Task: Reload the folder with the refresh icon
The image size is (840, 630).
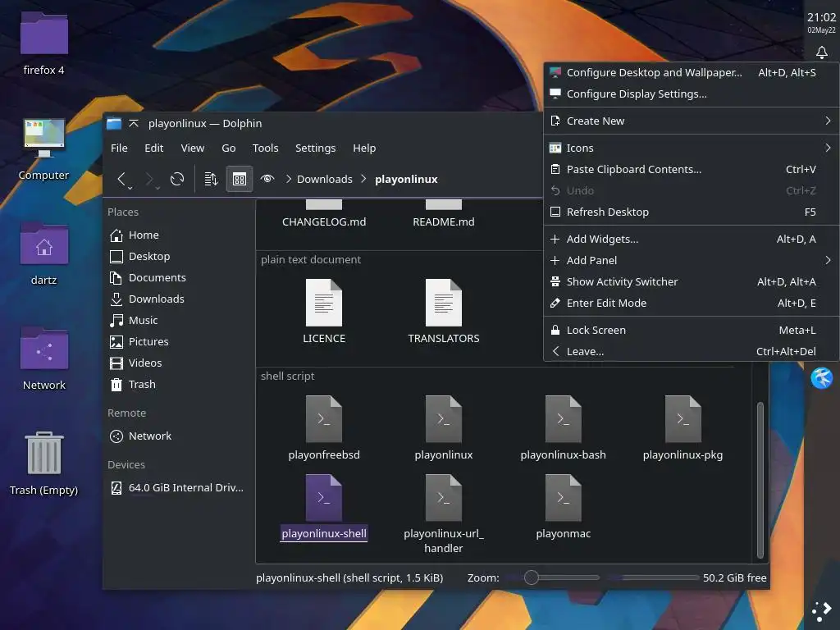Action: (x=177, y=179)
